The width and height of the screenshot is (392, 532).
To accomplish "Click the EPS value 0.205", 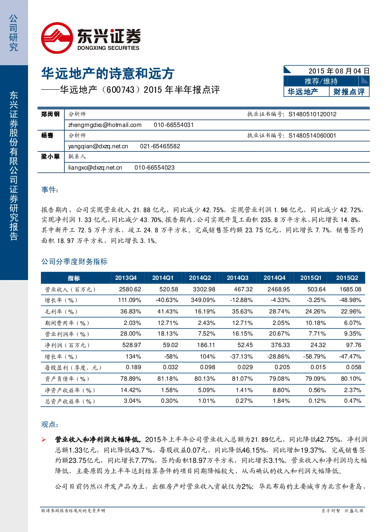I will point(282,368).
